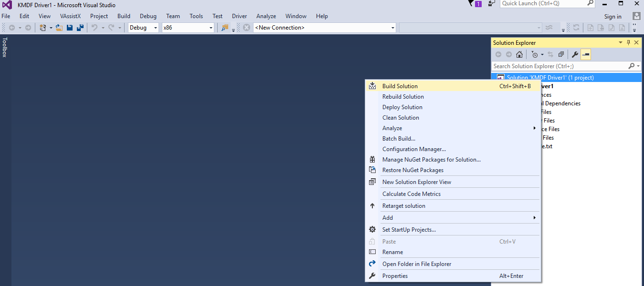
Task: Click Navigate Backward toolbar arrow
Action: (12, 28)
